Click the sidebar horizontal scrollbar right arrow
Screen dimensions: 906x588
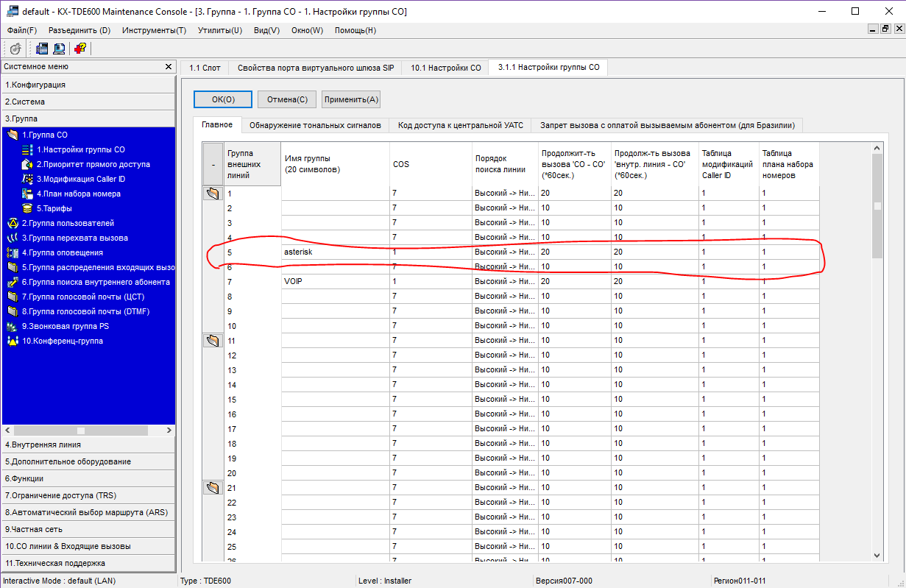click(169, 430)
